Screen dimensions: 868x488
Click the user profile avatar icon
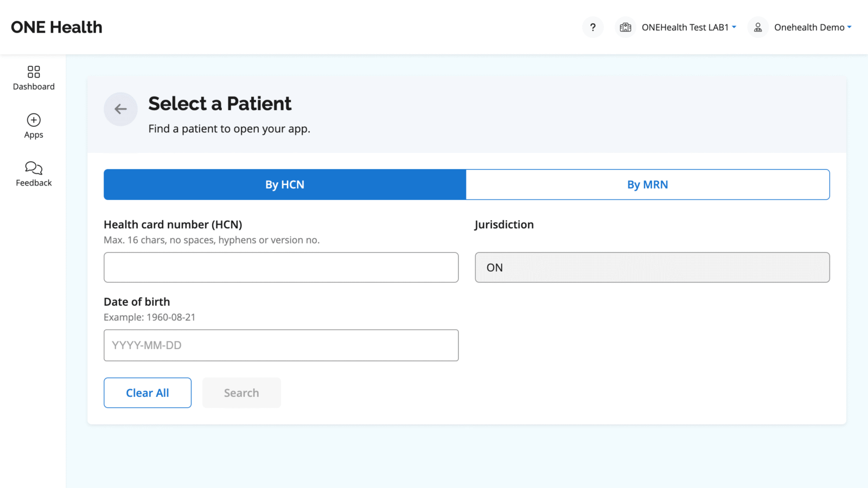pos(758,27)
